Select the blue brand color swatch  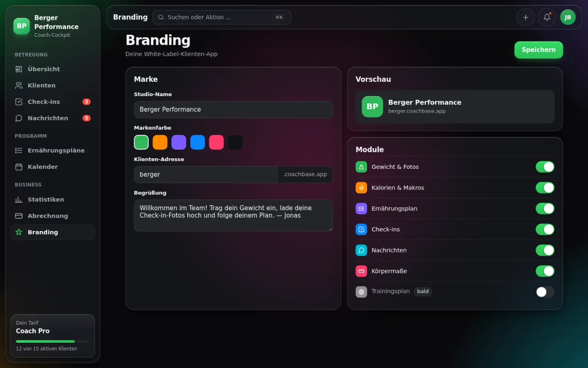coord(198,142)
